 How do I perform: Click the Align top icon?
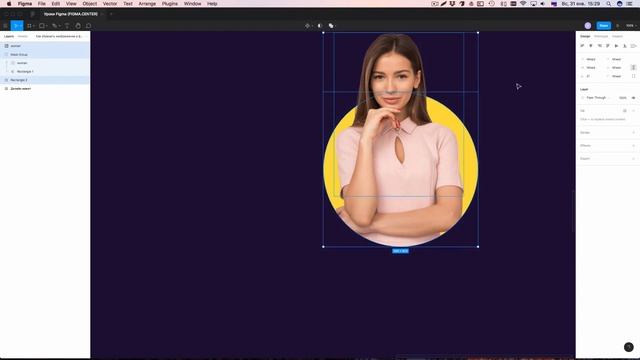coord(608,46)
